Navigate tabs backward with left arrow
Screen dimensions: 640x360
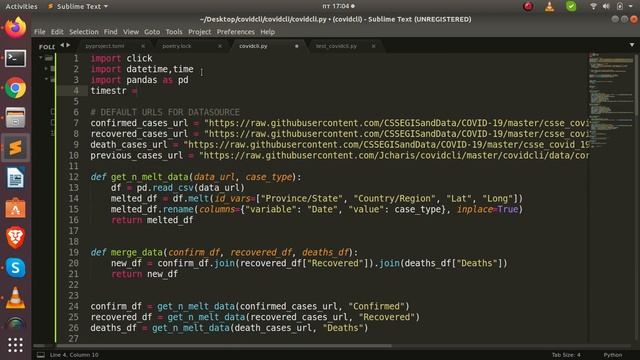[x=62, y=45]
